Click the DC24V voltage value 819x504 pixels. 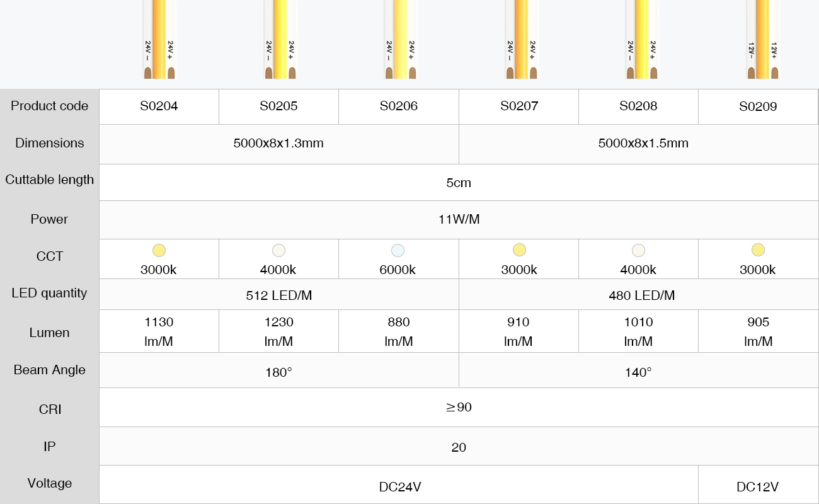(400, 487)
